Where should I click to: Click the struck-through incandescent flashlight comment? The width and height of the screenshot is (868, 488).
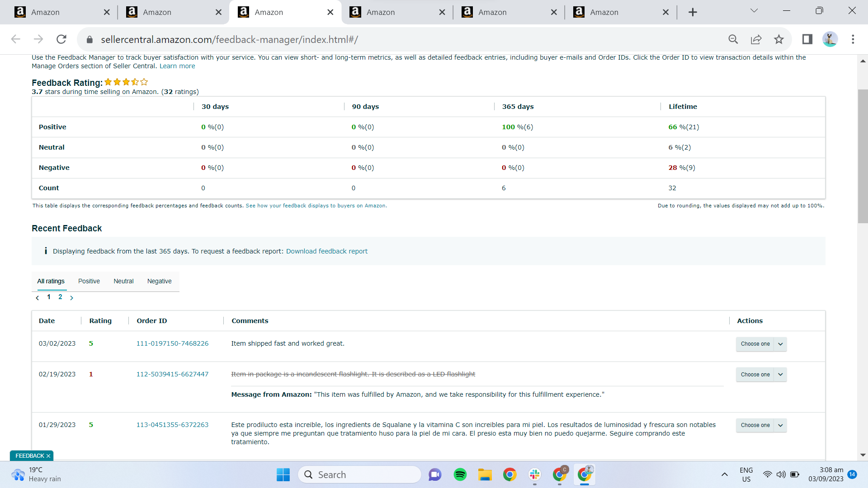[353, 374]
